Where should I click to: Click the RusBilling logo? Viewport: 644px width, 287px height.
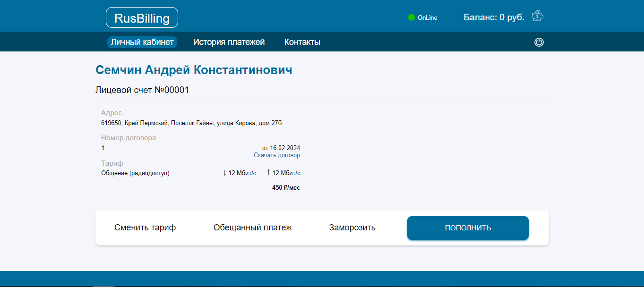142,18
